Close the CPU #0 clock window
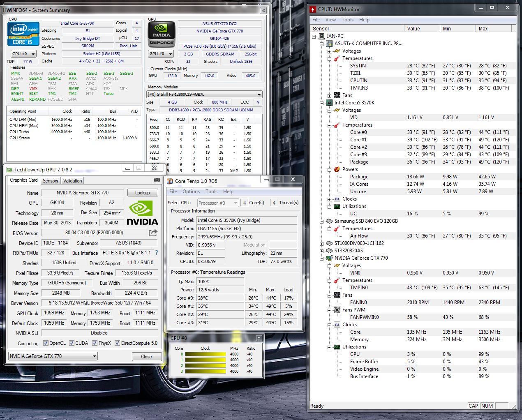This screenshot has width=522, height=420. point(259,338)
